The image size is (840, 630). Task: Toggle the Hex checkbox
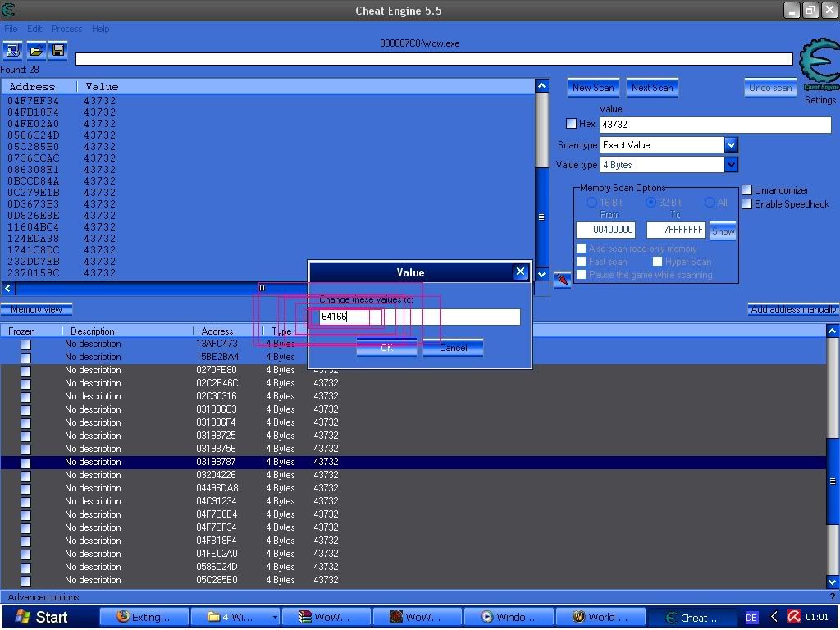click(571, 124)
